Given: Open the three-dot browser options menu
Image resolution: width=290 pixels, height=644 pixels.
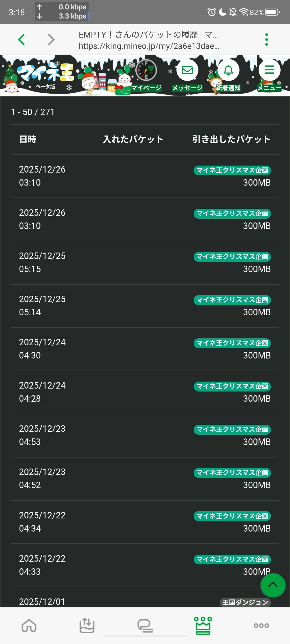Looking at the screenshot, I should 266,40.
